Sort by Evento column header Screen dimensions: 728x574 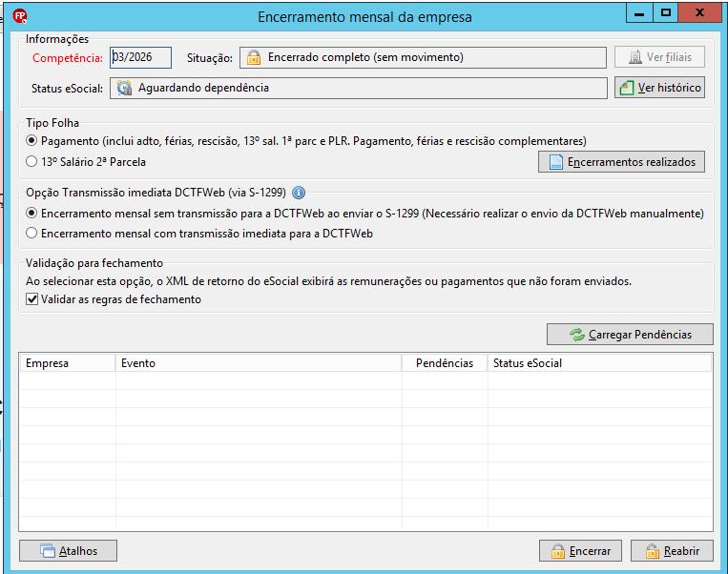point(259,363)
